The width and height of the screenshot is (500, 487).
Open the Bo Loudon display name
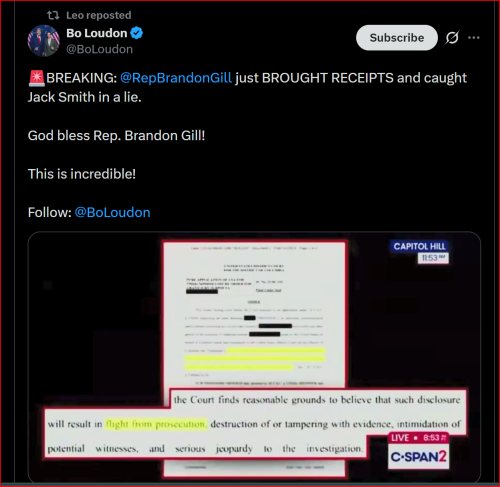pyautogui.click(x=97, y=33)
